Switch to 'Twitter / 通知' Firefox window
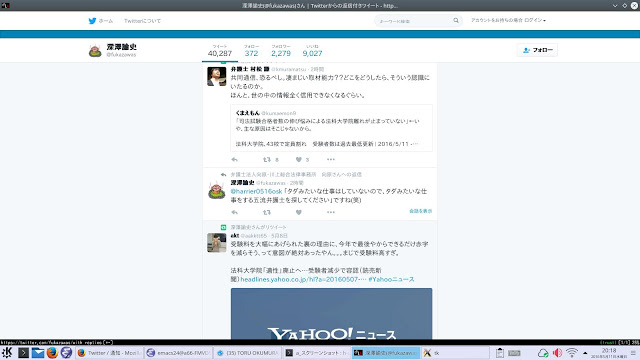Viewport: 640px width, 360px height. pos(109,353)
